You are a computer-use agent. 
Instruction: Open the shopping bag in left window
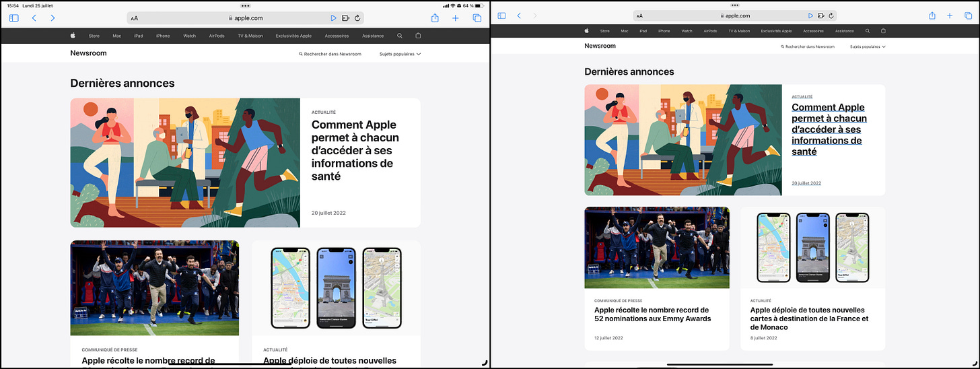[x=418, y=36]
